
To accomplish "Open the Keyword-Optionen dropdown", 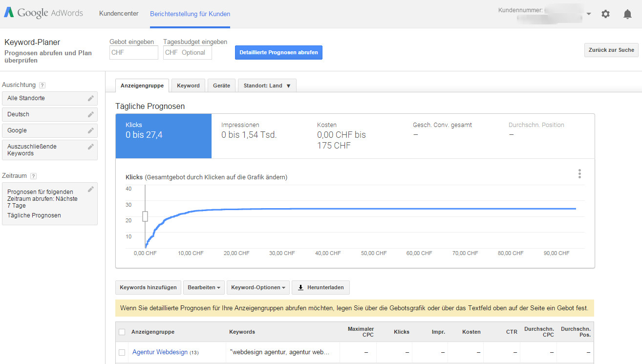I will pyautogui.click(x=258, y=287).
